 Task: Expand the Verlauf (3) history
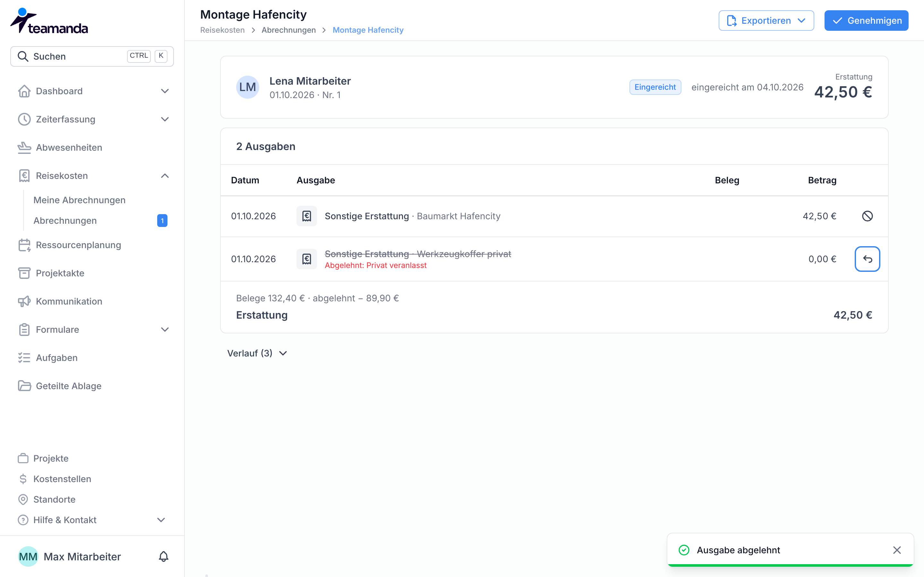[x=257, y=353]
